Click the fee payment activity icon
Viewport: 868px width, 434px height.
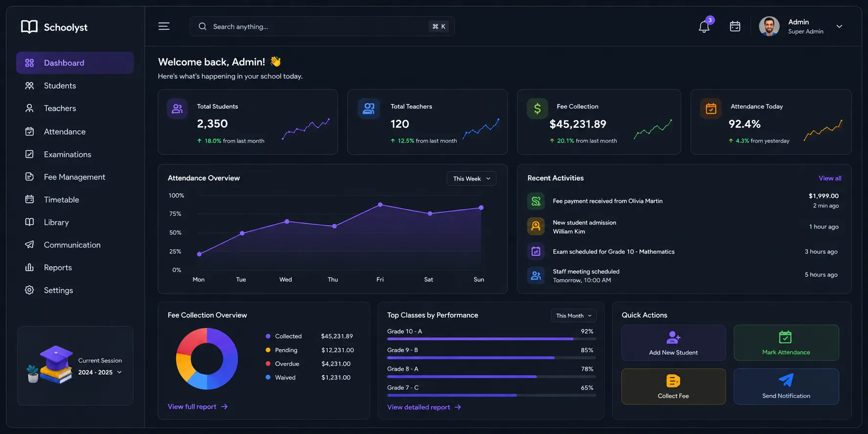(x=536, y=201)
